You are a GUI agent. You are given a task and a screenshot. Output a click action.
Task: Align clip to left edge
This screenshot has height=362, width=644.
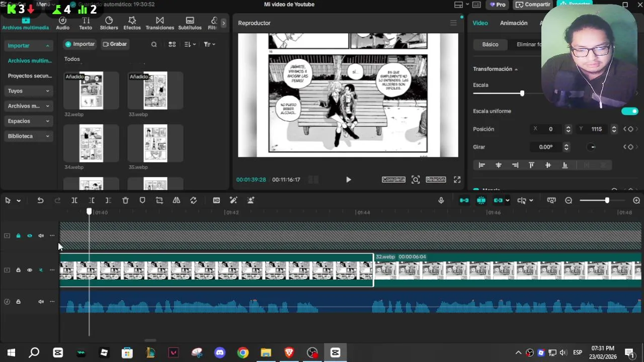tap(481, 165)
